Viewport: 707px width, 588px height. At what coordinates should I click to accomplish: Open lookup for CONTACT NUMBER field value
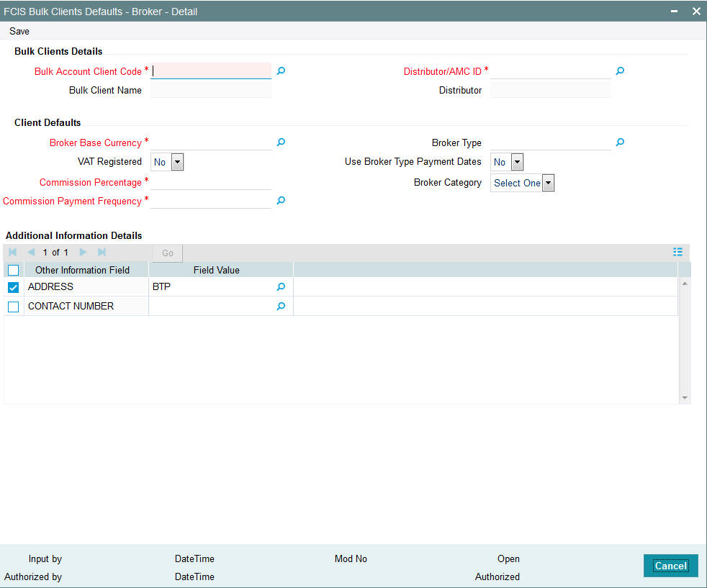(x=281, y=307)
